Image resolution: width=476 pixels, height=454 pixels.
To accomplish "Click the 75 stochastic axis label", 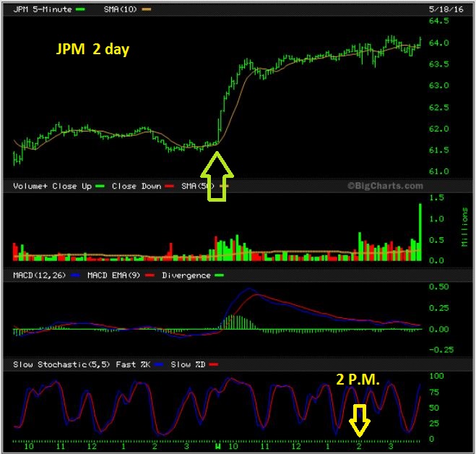I will [x=434, y=393].
